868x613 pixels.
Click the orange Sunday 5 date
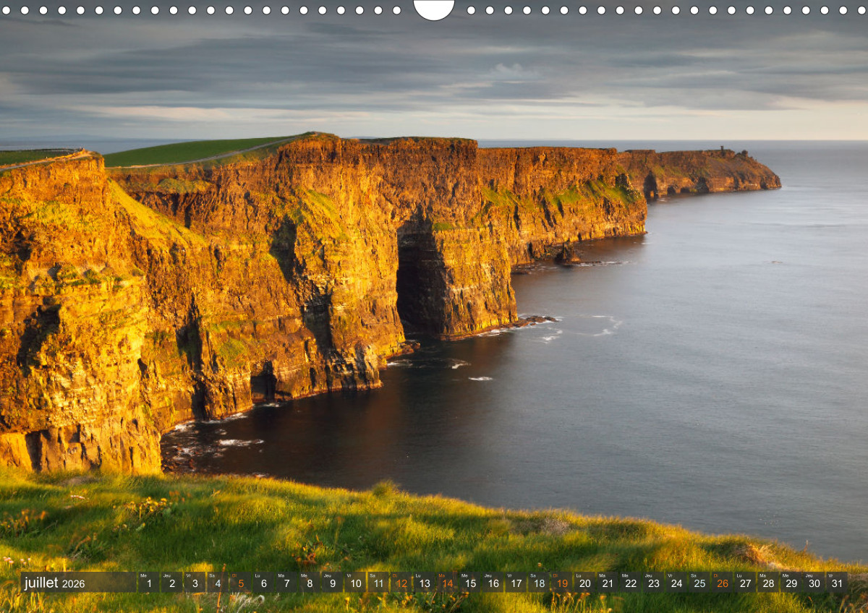coord(240,583)
